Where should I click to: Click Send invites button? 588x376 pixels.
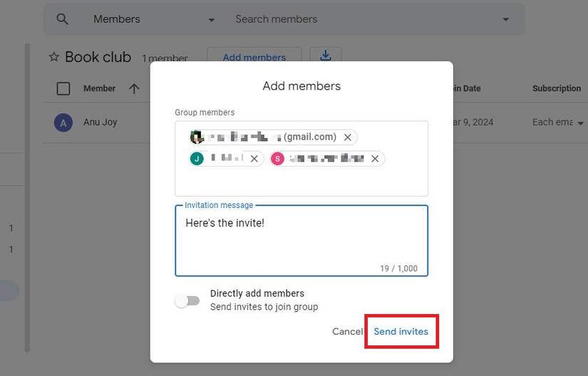[x=401, y=331]
